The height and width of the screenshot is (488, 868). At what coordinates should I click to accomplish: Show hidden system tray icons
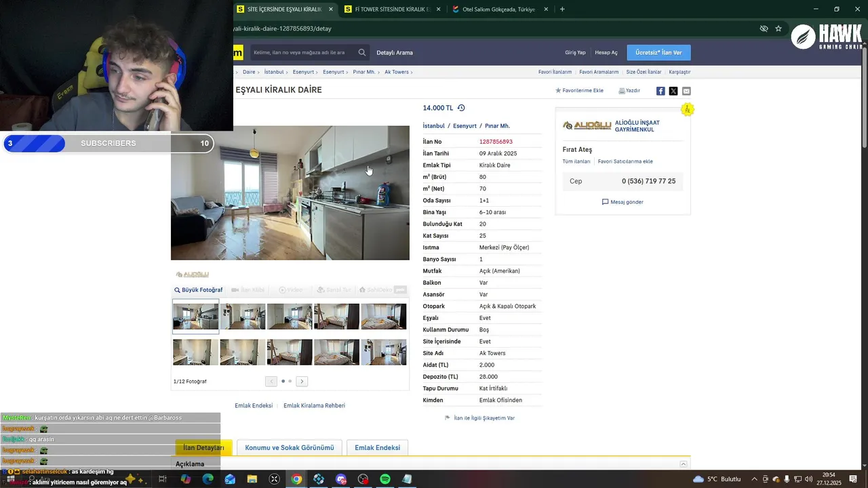tap(754, 479)
